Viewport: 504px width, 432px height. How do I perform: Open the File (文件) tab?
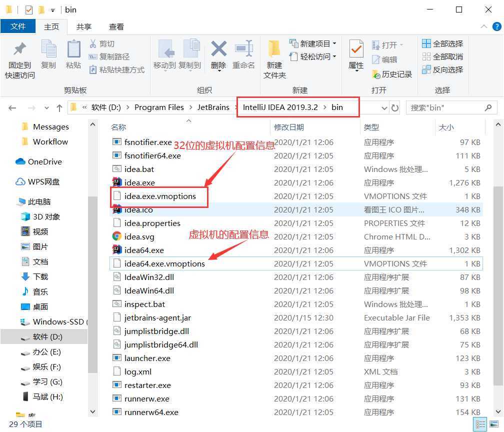18,26
